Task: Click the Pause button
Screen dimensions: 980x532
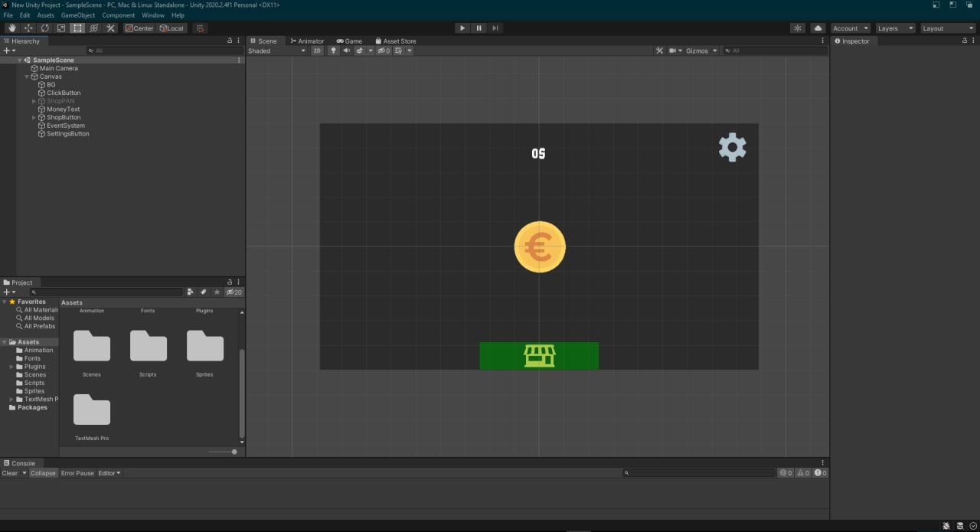Action: tap(479, 28)
